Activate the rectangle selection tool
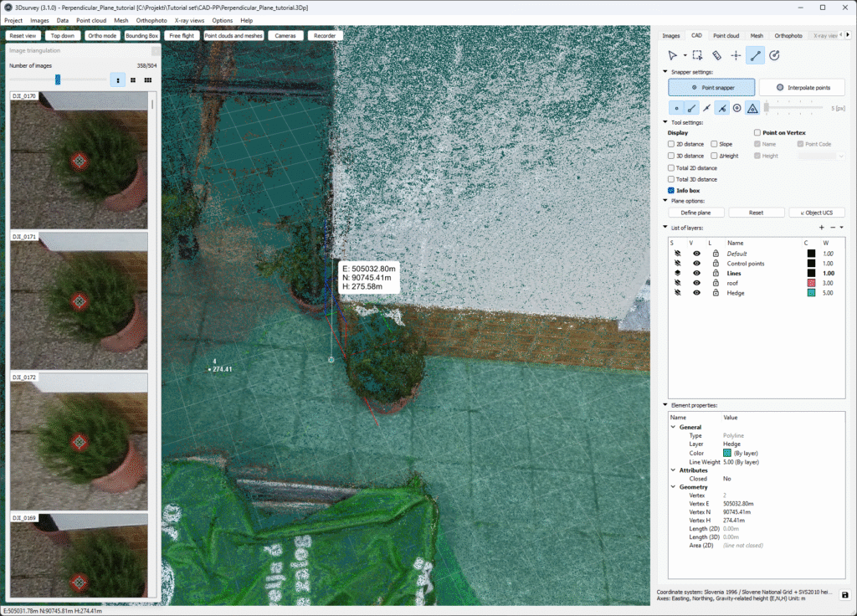This screenshot has height=616, width=857. 697,55
